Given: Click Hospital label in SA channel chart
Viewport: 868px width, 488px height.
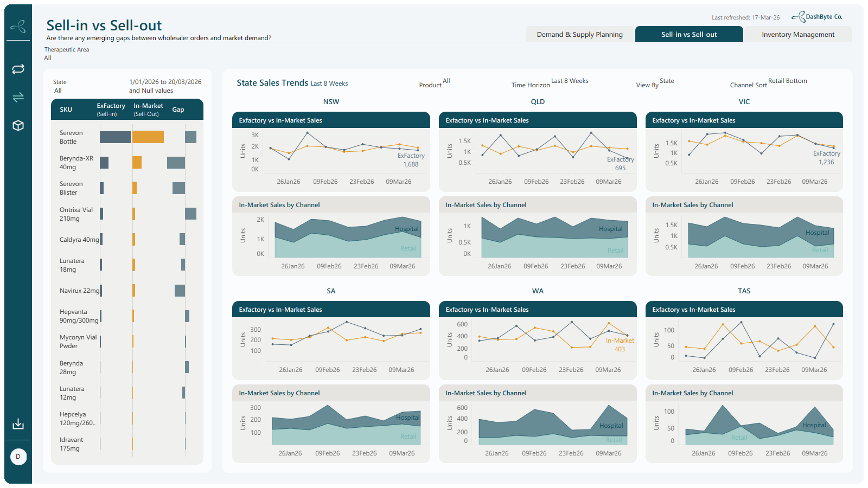Looking at the screenshot, I should 407,418.
